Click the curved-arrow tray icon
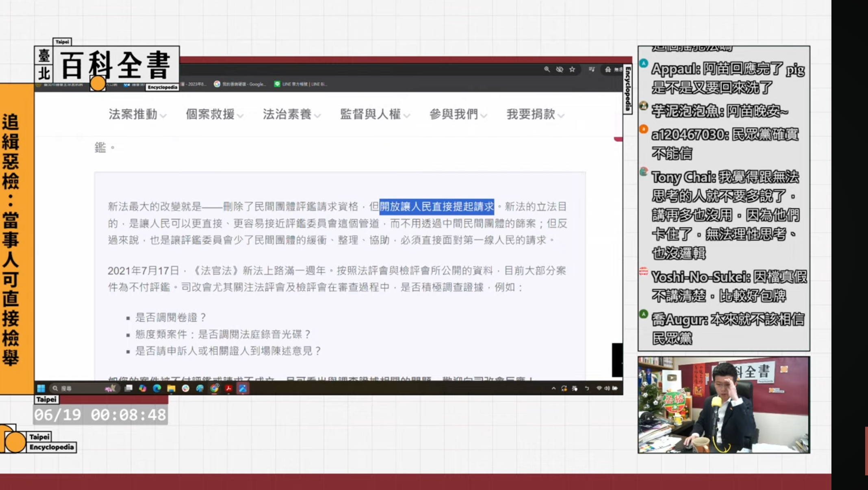 tap(587, 388)
